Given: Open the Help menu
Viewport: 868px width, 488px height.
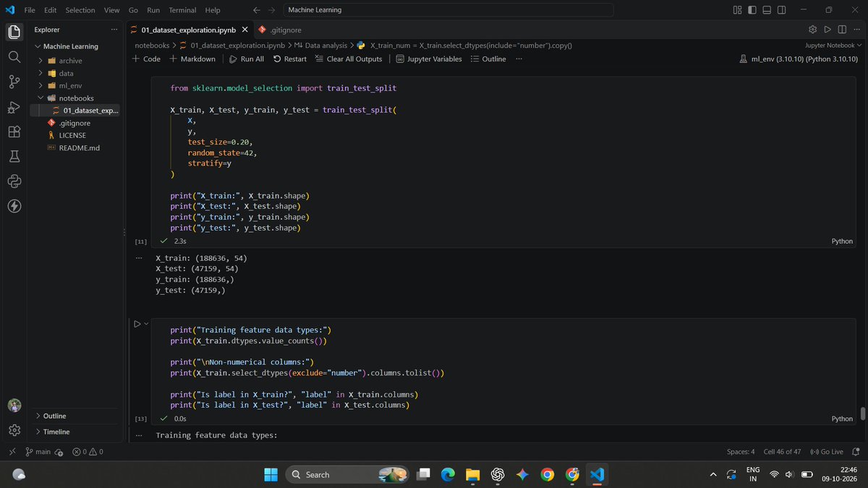Looking at the screenshot, I should tap(213, 10).
